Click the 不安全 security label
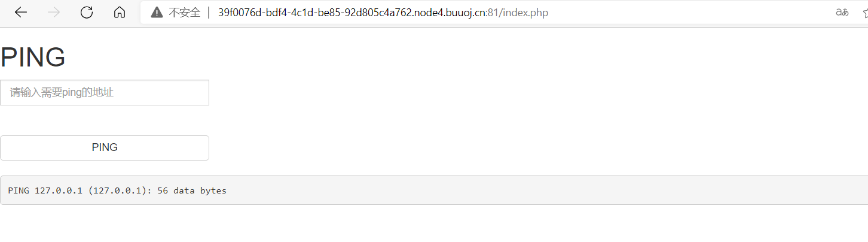 click(185, 13)
